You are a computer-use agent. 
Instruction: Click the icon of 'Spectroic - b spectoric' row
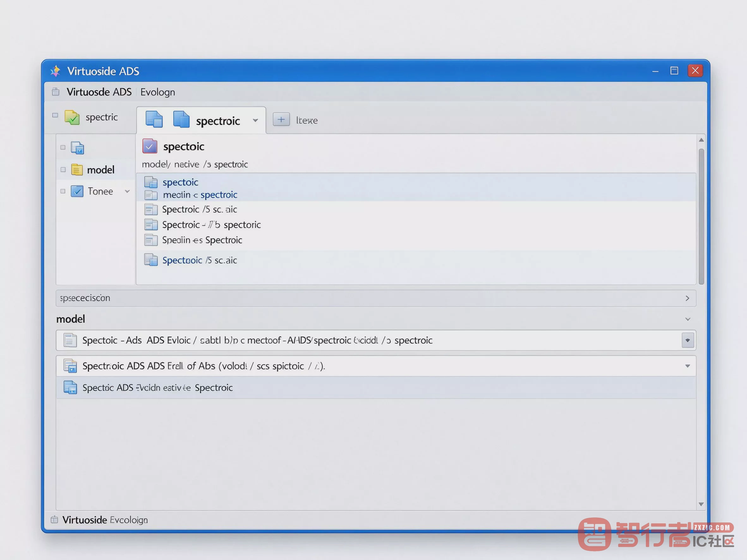tap(151, 225)
